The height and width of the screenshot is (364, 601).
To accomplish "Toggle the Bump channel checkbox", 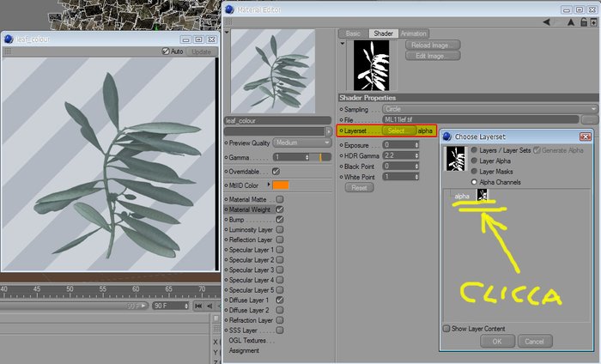I will [280, 220].
